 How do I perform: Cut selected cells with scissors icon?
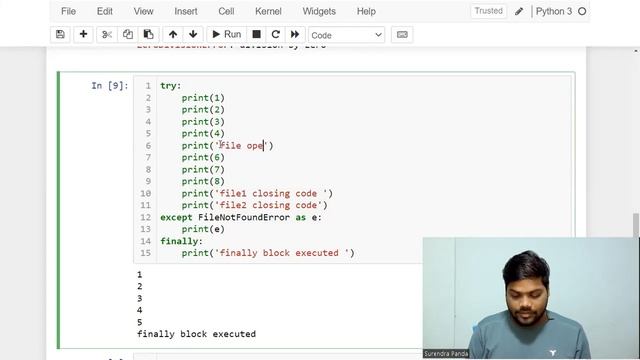point(107,35)
